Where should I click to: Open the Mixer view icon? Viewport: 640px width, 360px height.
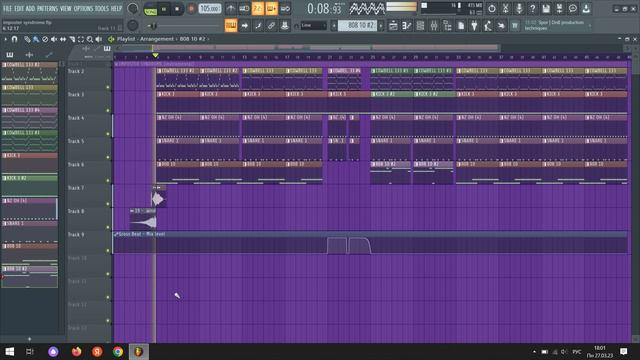pyautogui.click(x=434, y=26)
